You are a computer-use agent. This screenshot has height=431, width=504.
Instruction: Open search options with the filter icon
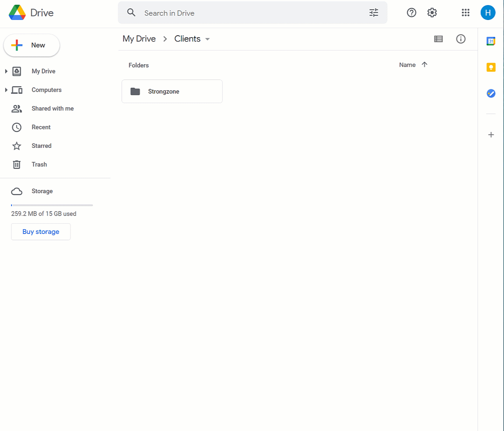pyautogui.click(x=373, y=13)
